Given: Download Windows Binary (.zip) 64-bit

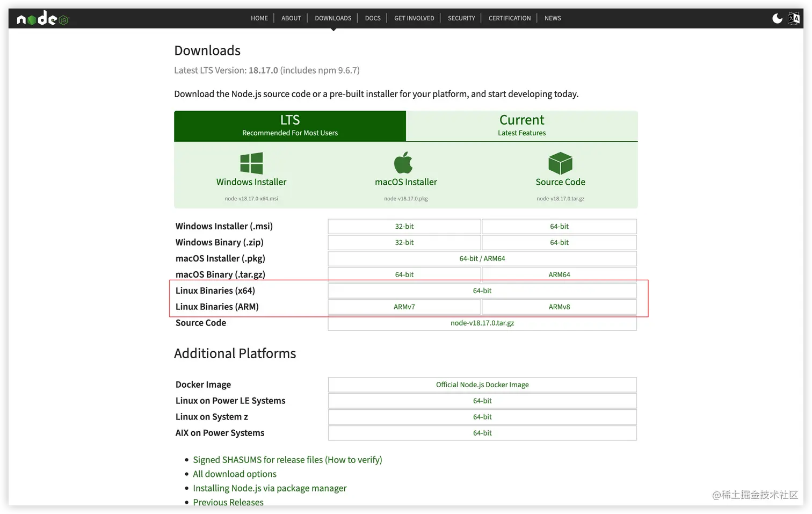Looking at the screenshot, I should tap(559, 243).
